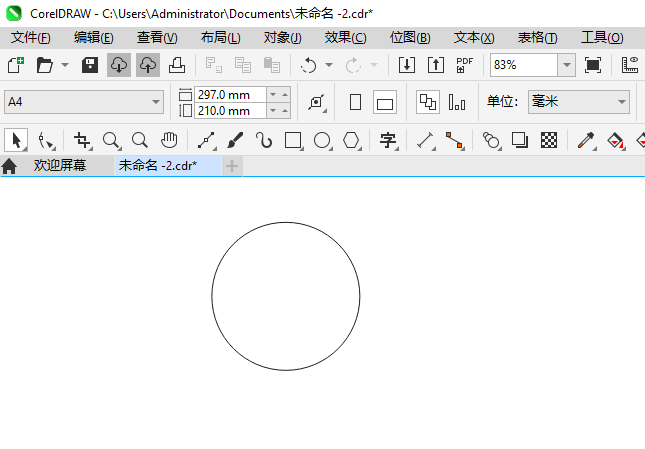Viewport: 645px width, 449px height.
Task: Expand the zoom level dropdown arrow
Action: [x=566, y=65]
